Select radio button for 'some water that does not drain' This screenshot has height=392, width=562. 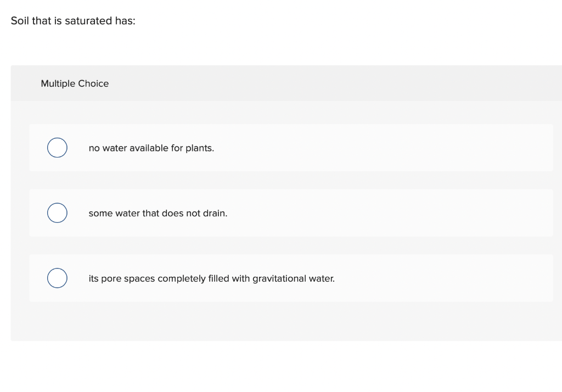[57, 212]
